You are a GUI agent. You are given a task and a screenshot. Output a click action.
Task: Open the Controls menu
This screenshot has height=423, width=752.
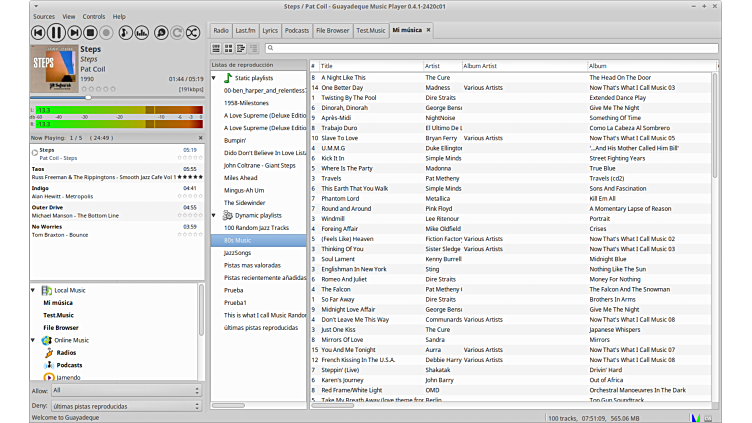(x=94, y=16)
